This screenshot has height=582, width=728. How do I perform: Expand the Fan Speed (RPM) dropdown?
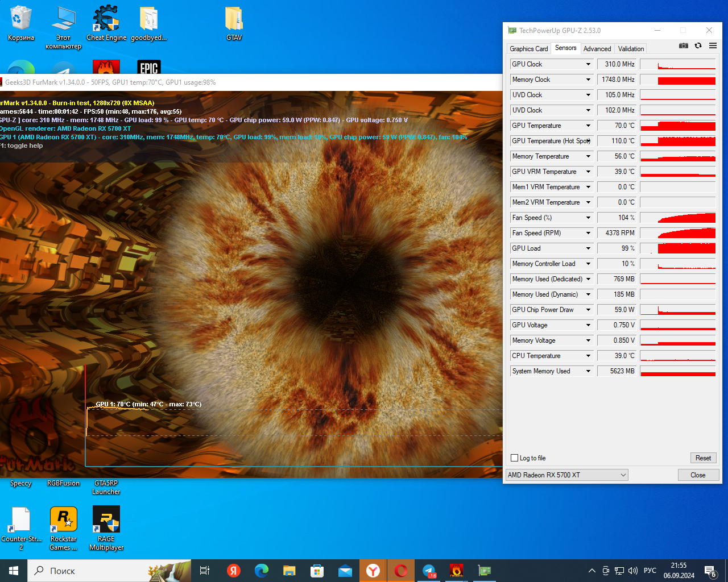pos(589,233)
